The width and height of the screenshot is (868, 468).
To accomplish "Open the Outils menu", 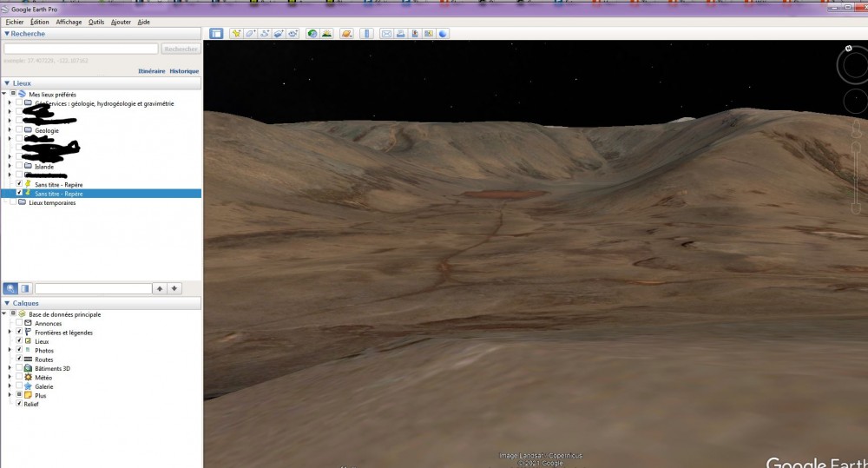I will 95,22.
